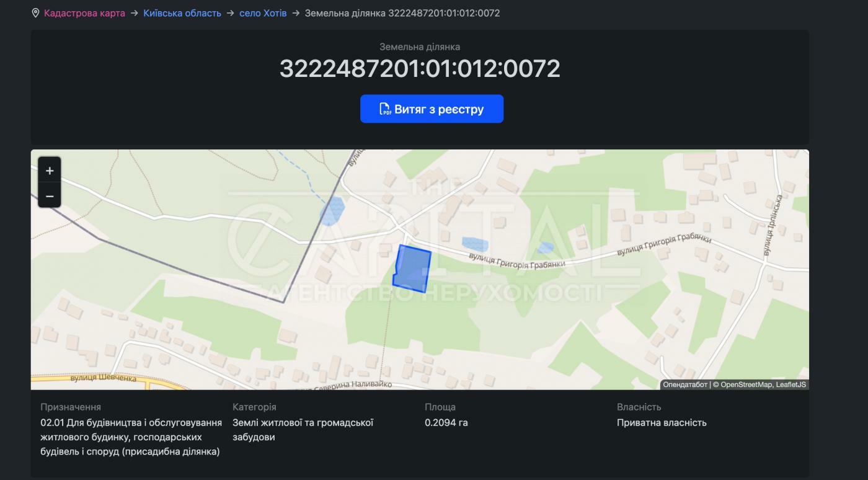The width and height of the screenshot is (868, 480).
Task: Zoom out the map with minus button
Action: click(50, 196)
